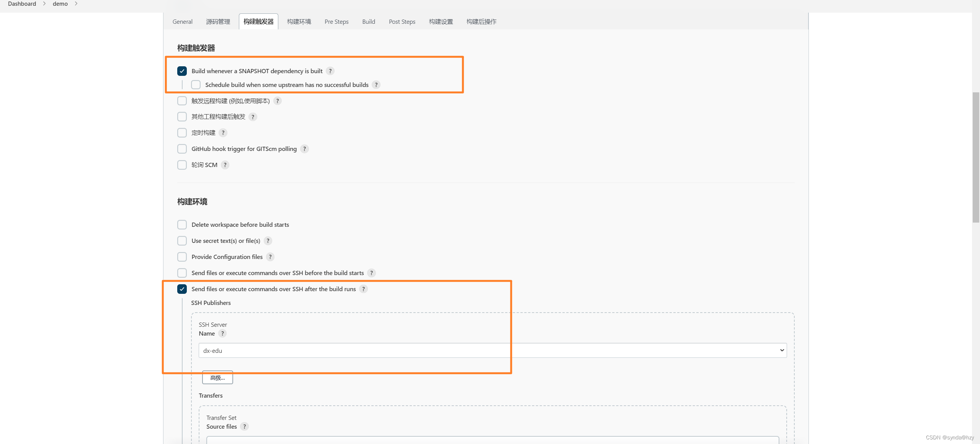Open help for SSH before the build starts
The image size is (980, 444).
[371, 273]
